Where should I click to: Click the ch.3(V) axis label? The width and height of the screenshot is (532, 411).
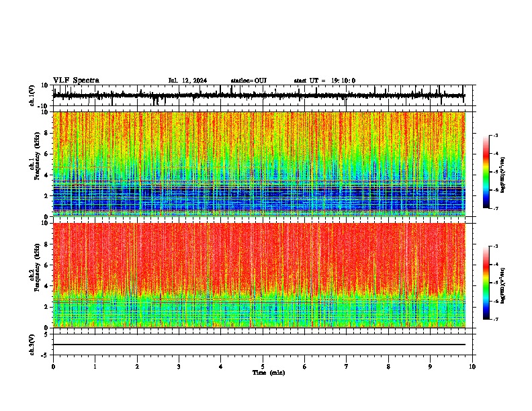click(x=32, y=345)
